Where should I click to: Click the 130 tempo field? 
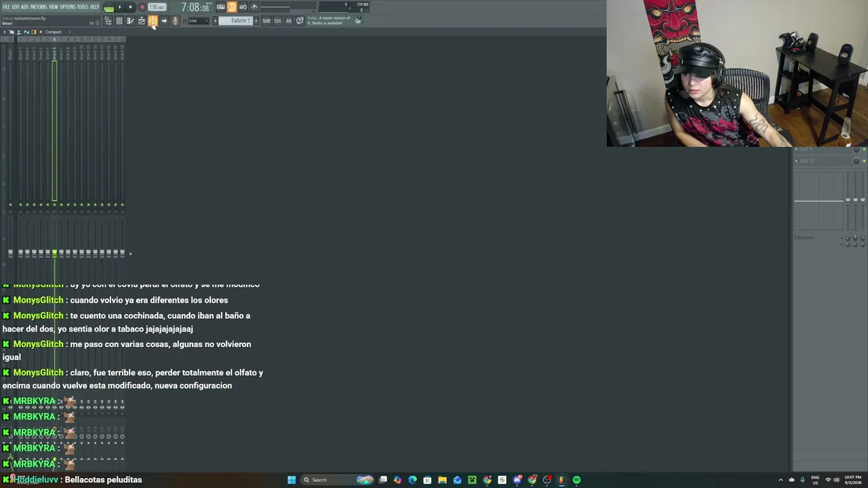click(x=157, y=7)
